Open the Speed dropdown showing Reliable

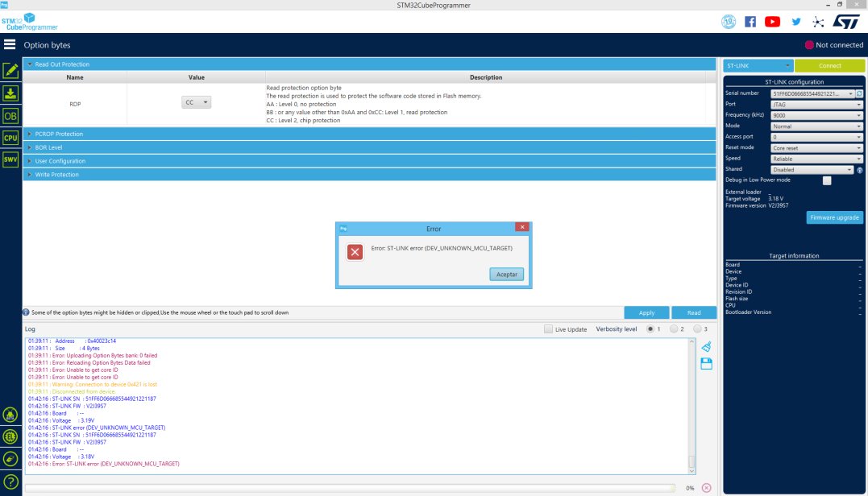(817, 159)
